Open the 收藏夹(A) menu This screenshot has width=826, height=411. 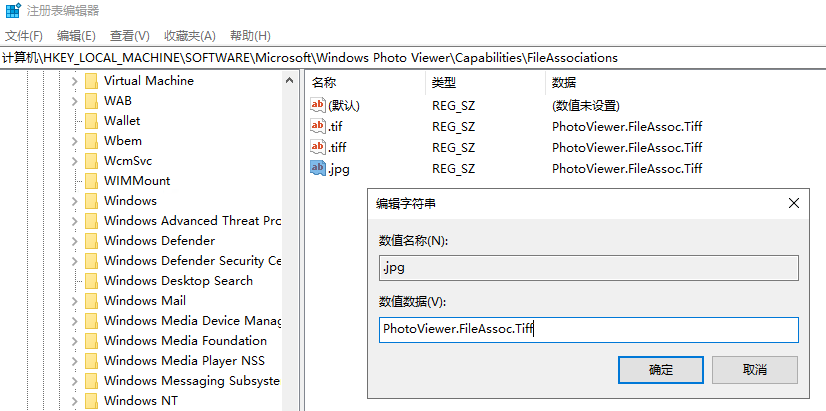191,36
